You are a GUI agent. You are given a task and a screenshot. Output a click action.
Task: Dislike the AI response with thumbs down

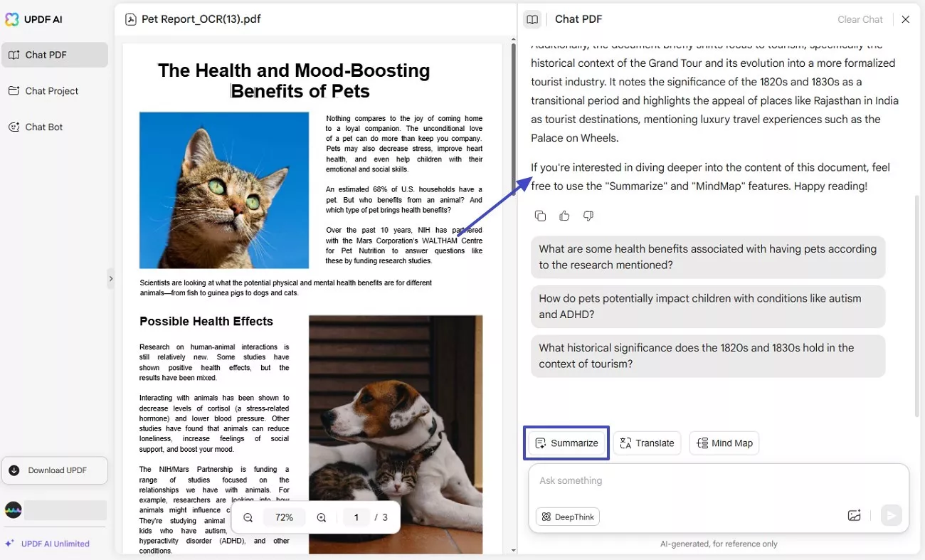pyautogui.click(x=588, y=216)
